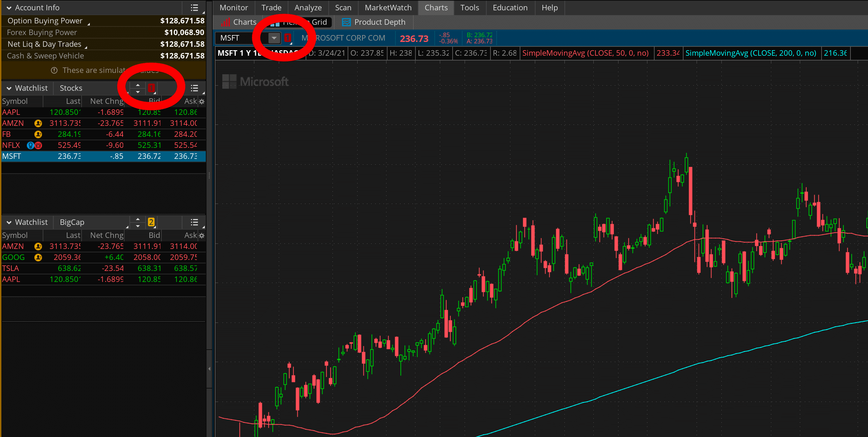Click the GOOG icon in BigCap watchlist

coord(38,257)
